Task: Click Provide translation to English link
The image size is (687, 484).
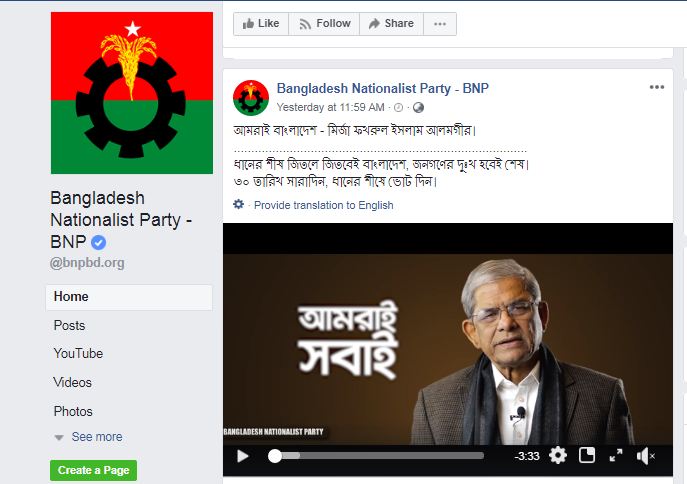Action: pyautogui.click(x=323, y=205)
